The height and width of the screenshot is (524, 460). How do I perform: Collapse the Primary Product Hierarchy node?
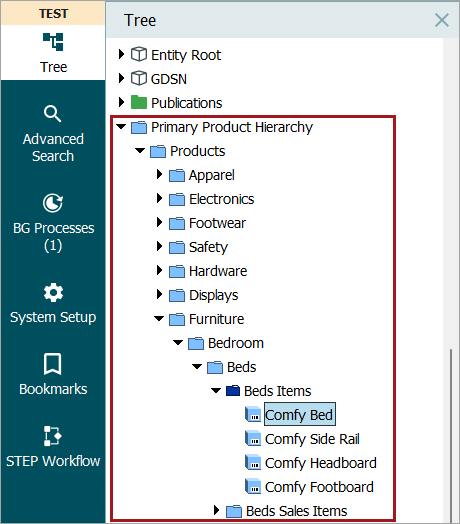[x=121, y=127]
